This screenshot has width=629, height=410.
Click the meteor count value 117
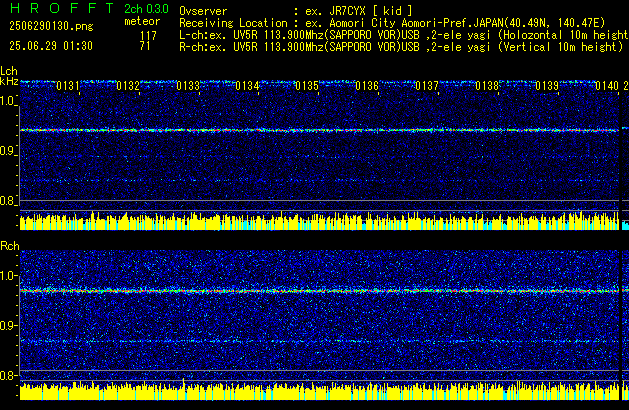[x=148, y=36]
